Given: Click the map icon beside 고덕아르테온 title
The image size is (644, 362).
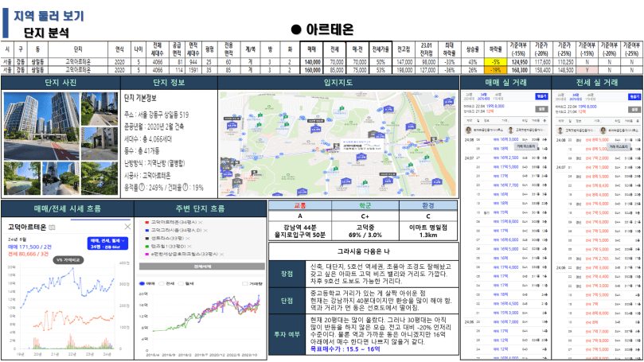Looking at the screenshot, I should (52, 227).
